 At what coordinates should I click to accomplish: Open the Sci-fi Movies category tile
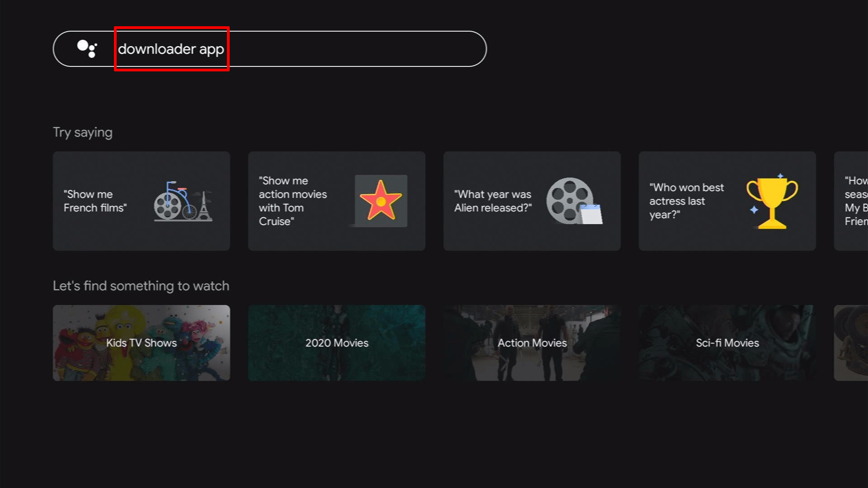(x=727, y=343)
